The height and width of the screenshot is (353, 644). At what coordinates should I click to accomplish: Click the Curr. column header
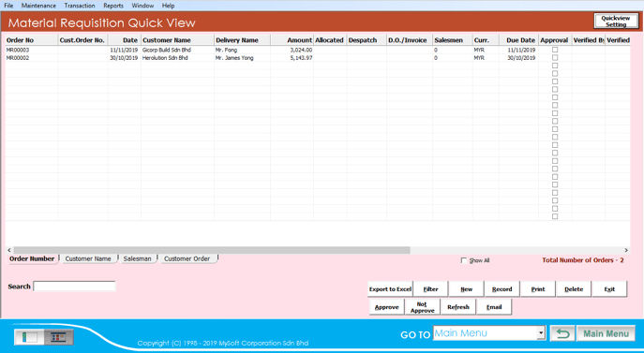(x=486, y=40)
